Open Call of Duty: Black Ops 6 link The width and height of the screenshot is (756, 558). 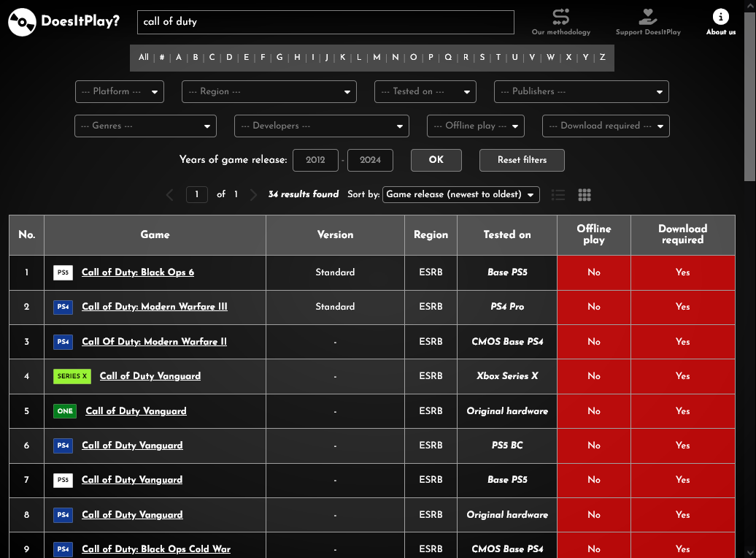pos(138,272)
